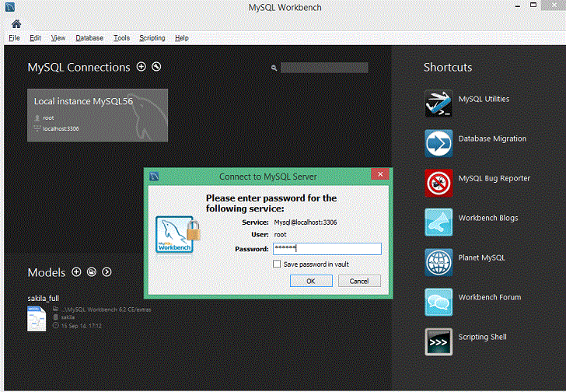Click the Home tab icon
Viewport: 566px width, 392px height.
pyautogui.click(x=16, y=24)
